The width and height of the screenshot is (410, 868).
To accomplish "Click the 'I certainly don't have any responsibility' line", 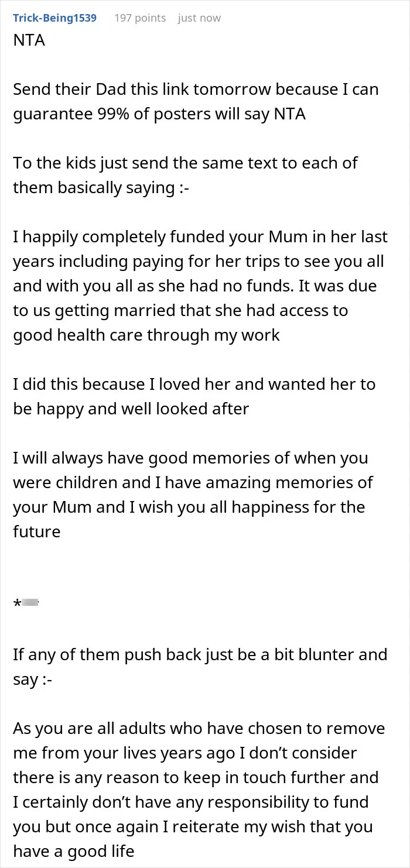I will 191,802.
